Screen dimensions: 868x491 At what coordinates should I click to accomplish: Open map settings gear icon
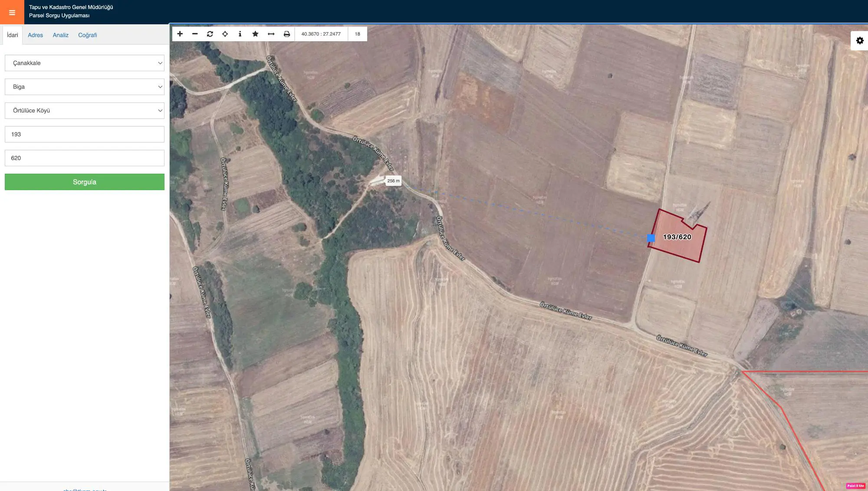click(x=860, y=41)
